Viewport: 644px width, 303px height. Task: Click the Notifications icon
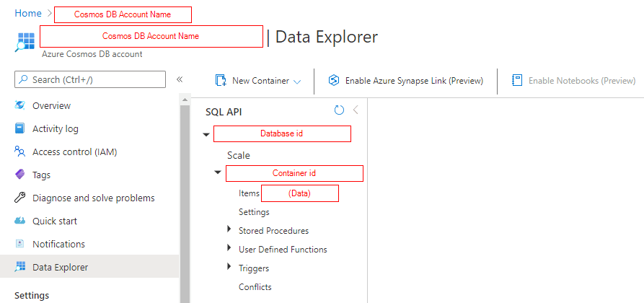(19, 244)
